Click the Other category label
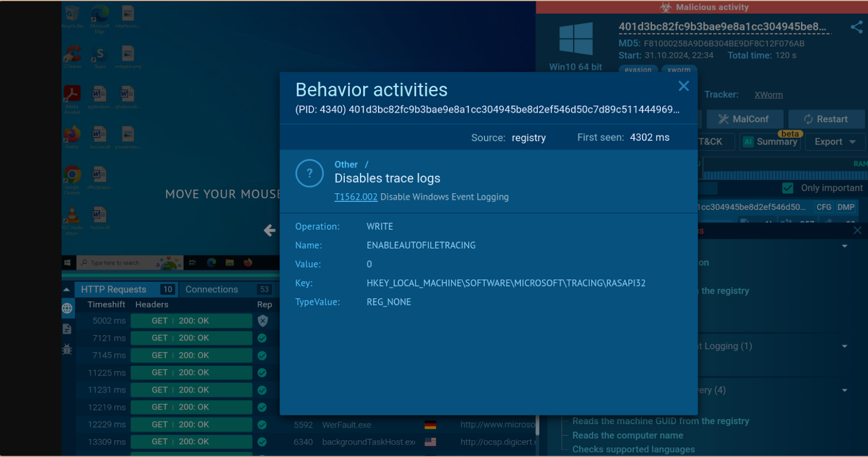Image resolution: width=868 pixels, height=457 pixels. (346, 165)
